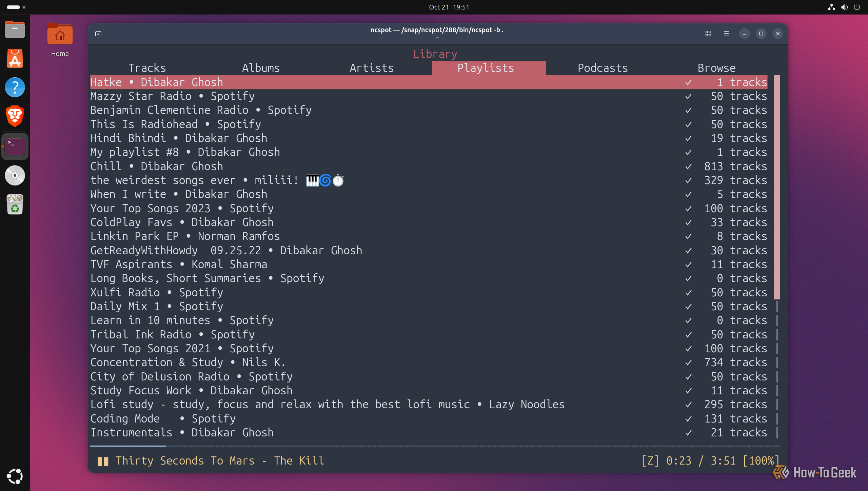Open the power menu icon in top bar
The height and width of the screenshot is (491, 868).
coord(857,7)
